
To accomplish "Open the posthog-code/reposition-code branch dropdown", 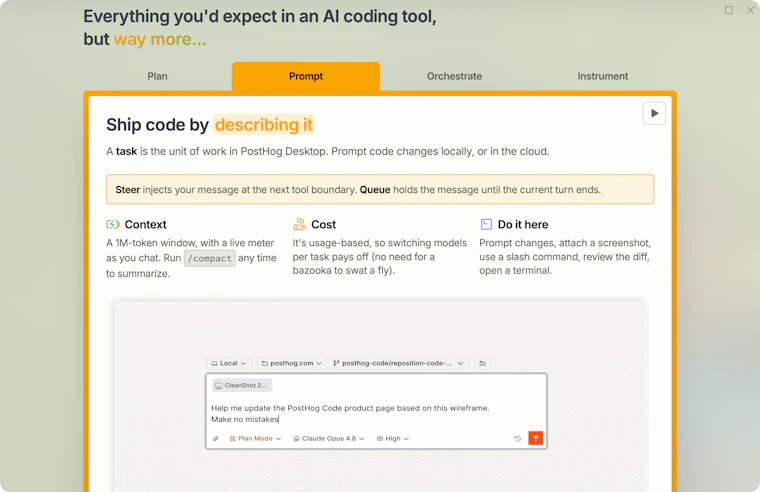I will click(398, 363).
